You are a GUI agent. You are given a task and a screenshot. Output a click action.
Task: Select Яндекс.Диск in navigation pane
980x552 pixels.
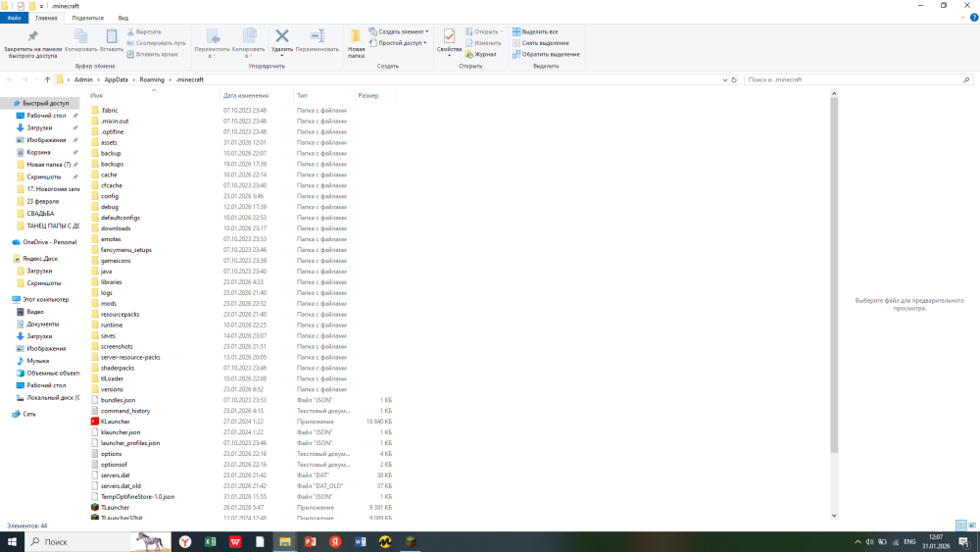click(40, 259)
